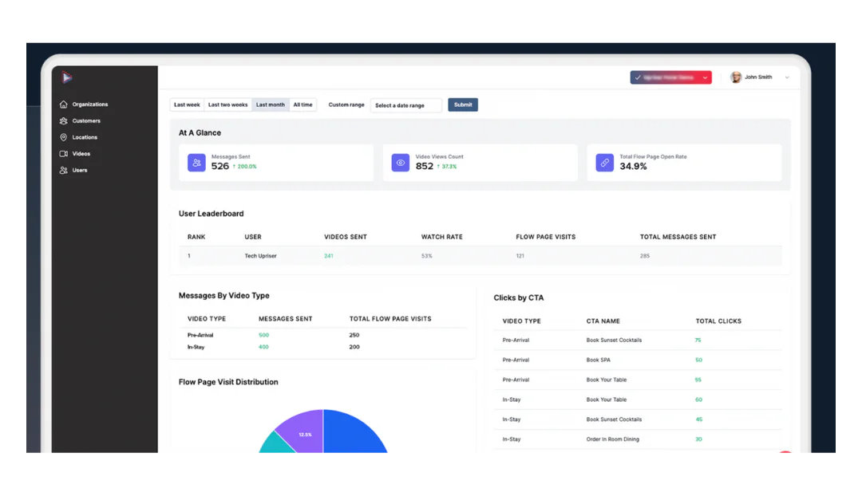Click the Pre-Arrival row in Messages table
862x504 pixels.
(x=324, y=335)
